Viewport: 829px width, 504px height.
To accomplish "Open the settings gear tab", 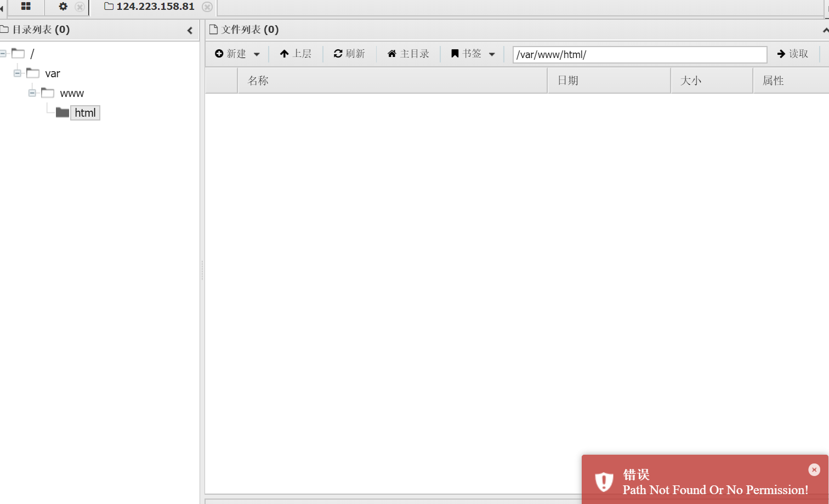I will (x=63, y=7).
